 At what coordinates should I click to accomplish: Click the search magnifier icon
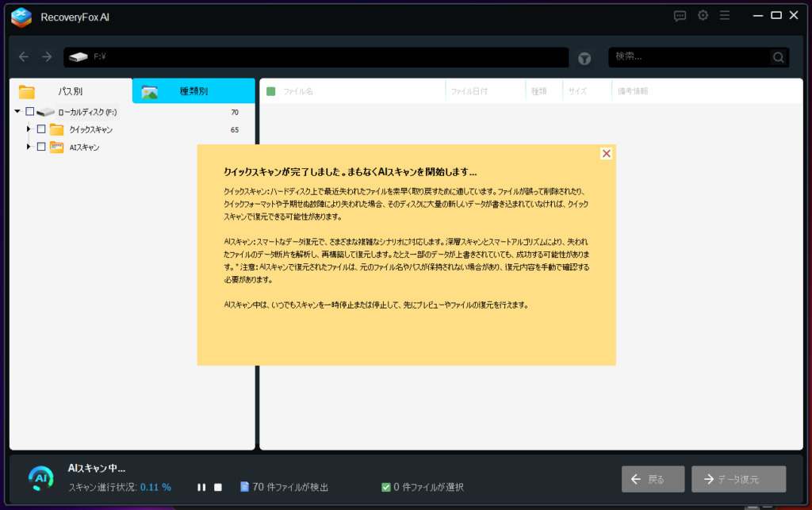coord(779,57)
